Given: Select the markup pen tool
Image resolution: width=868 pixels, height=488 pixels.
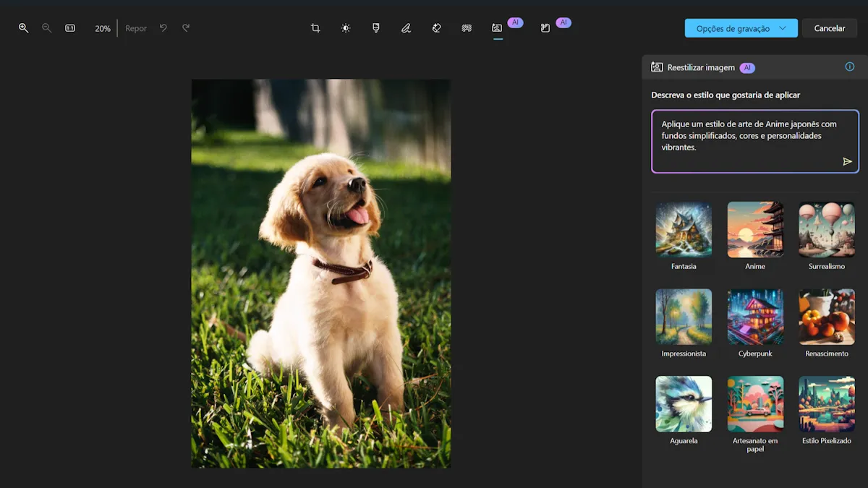Looking at the screenshot, I should click(x=406, y=28).
